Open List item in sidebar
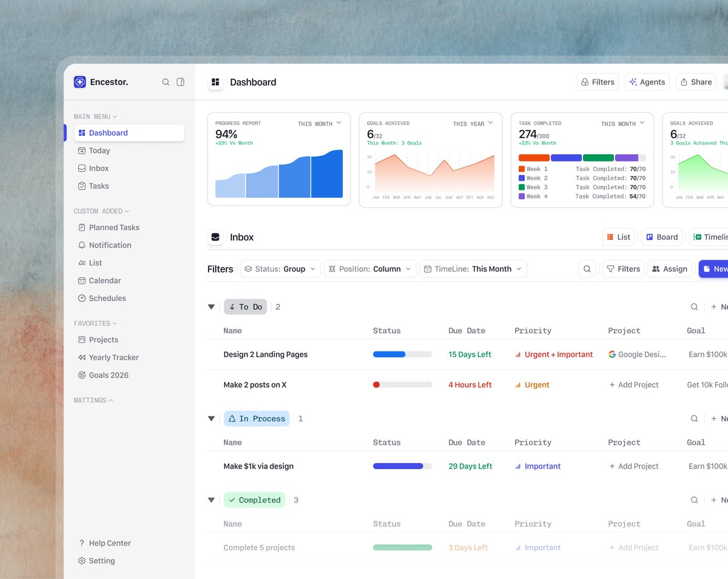Viewport: 728px width, 579px height. [90, 263]
